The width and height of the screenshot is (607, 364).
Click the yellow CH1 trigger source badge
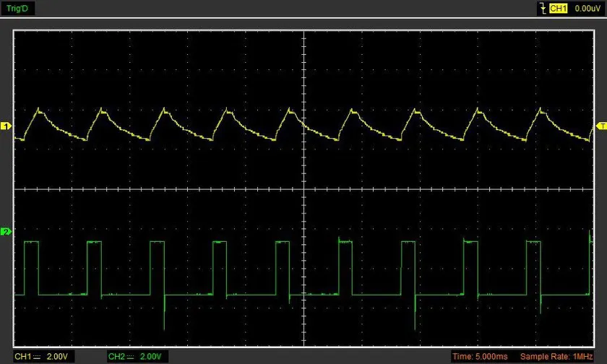click(558, 8)
